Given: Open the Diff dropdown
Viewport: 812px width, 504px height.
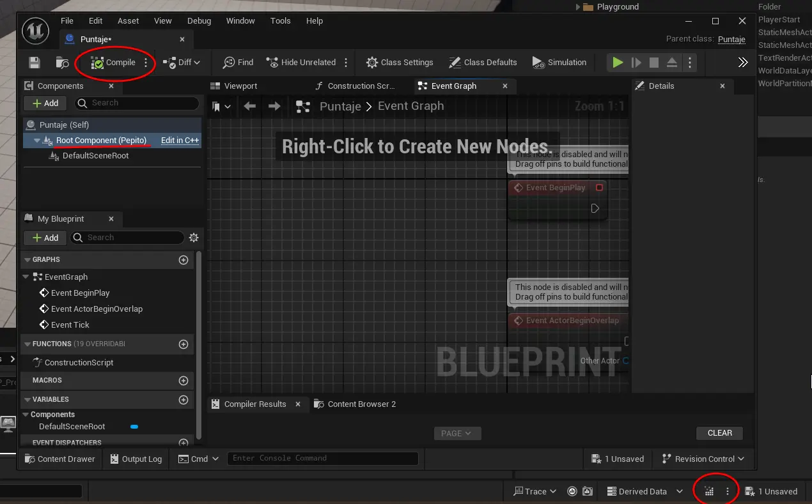Looking at the screenshot, I should (x=182, y=63).
